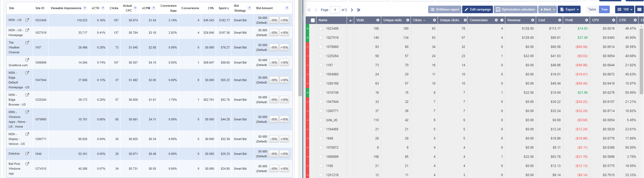Show help tooltip for Actual CPC column
644x178 pixels.
tap(135, 8)
